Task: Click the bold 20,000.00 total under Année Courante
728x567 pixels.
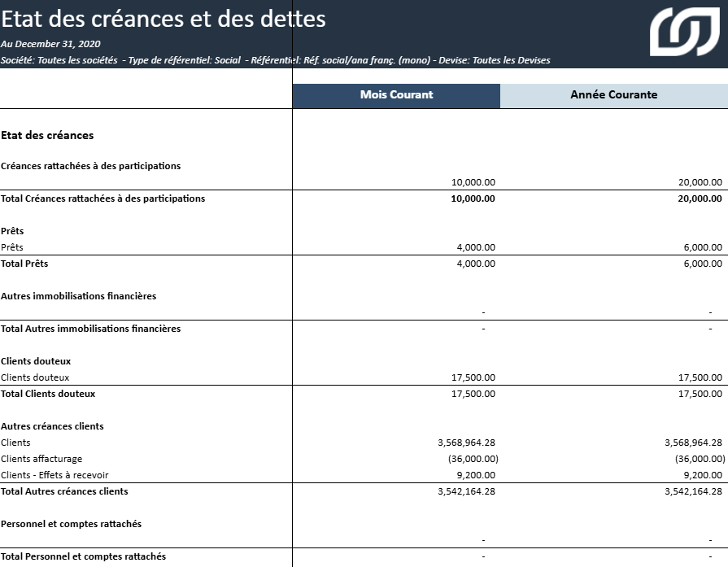Action: tap(700, 198)
